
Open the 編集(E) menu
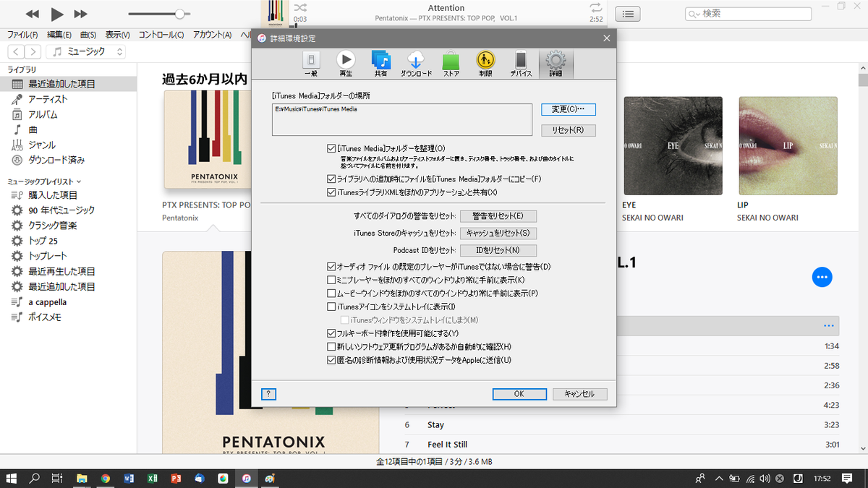point(59,35)
